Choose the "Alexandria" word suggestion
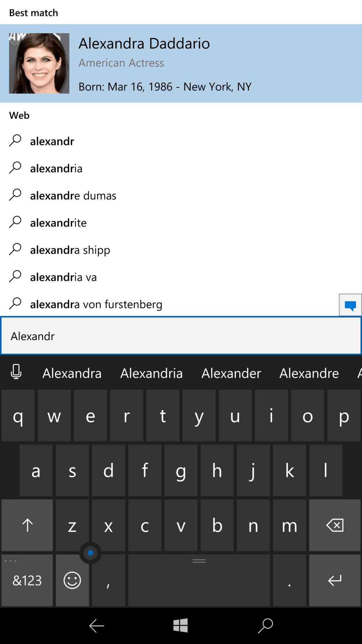 click(x=151, y=373)
